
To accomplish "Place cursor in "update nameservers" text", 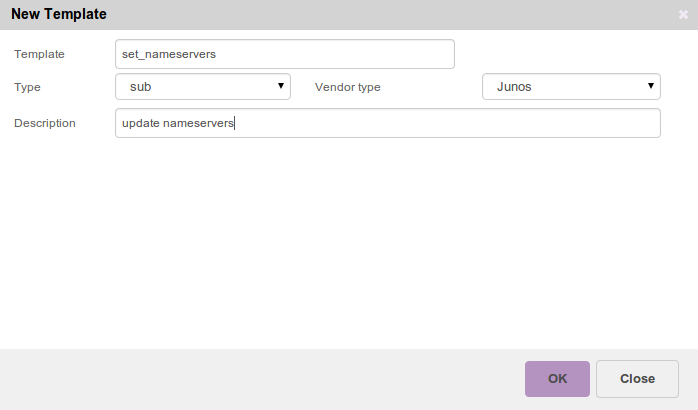I will tap(177, 123).
